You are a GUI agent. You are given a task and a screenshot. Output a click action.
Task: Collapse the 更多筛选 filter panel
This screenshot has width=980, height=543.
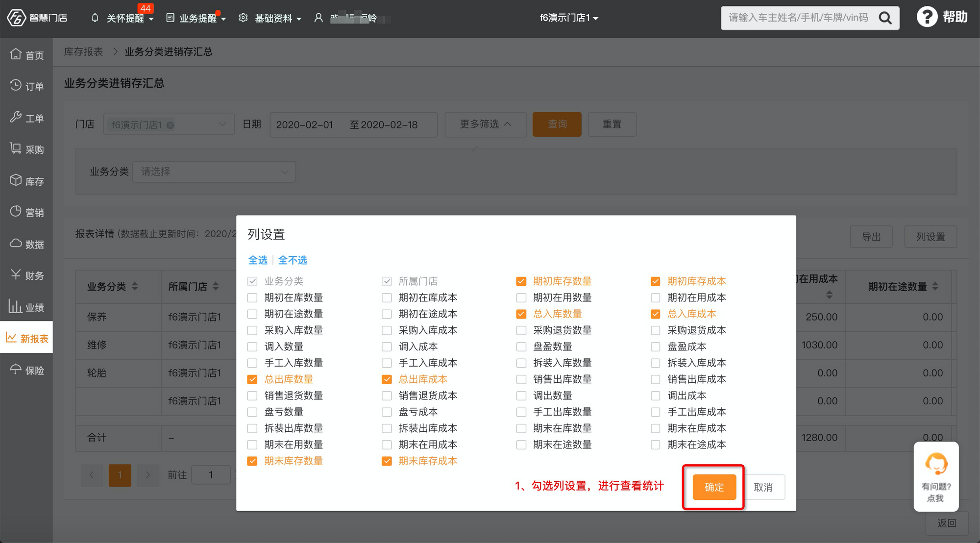pos(486,124)
